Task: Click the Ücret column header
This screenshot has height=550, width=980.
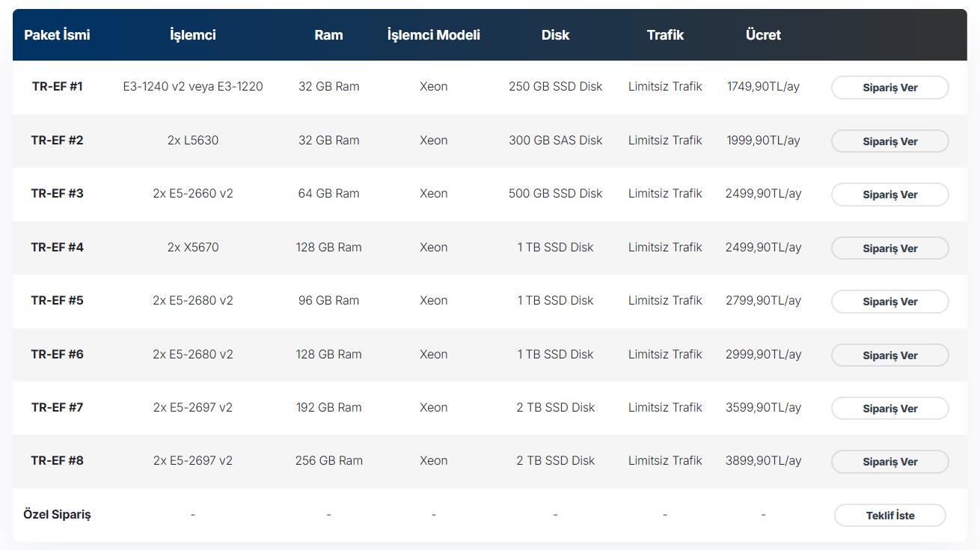Action: 763,35
